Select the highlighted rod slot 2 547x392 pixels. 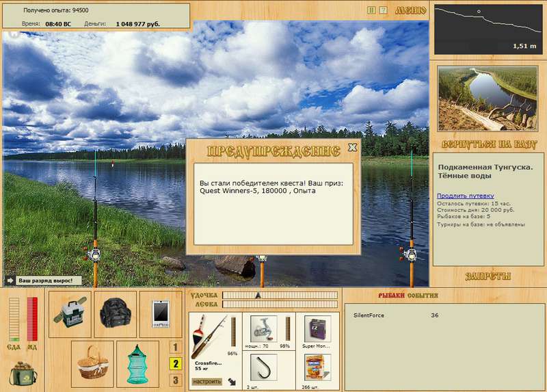176,364
